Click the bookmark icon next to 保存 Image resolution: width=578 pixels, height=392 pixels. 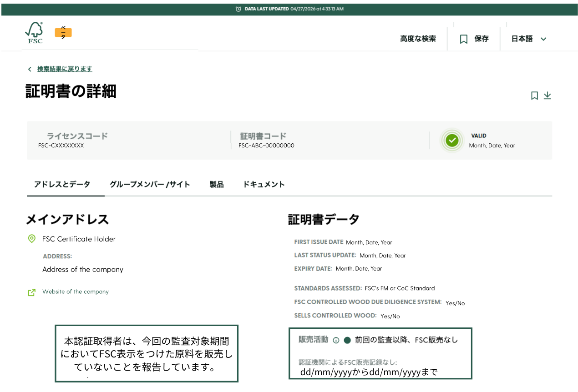pyautogui.click(x=464, y=39)
